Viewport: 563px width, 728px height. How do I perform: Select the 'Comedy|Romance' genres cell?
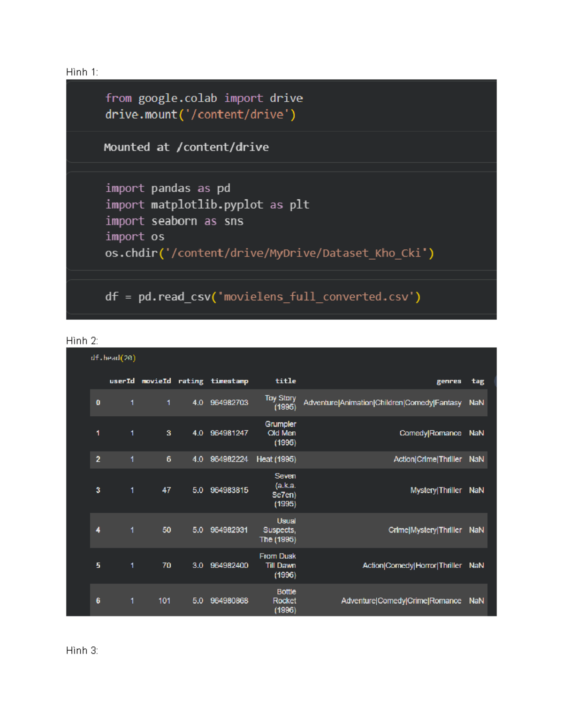431,433
